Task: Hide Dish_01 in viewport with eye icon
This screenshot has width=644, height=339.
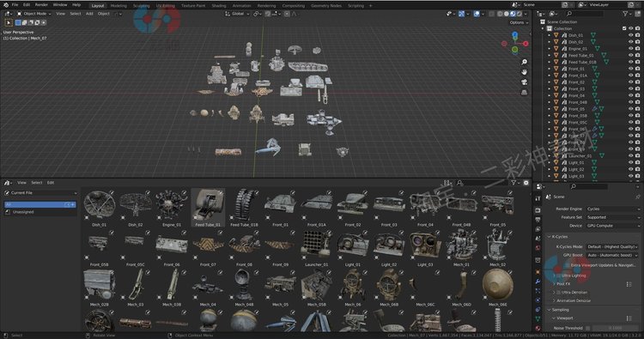Action: pos(630,35)
